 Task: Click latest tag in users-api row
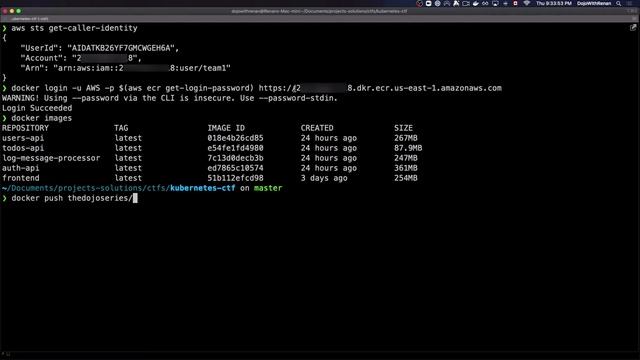tap(128, 138)
